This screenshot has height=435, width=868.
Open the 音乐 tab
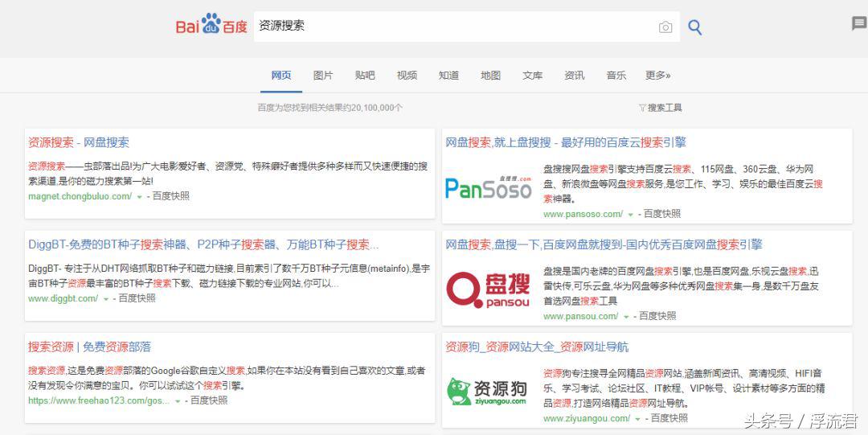point(616,76)
